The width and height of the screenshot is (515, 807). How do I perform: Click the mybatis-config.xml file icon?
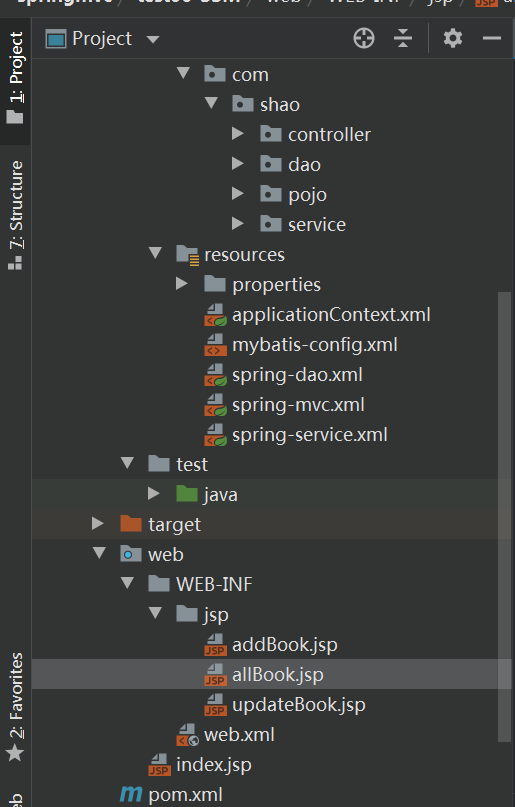coord(215,345)
